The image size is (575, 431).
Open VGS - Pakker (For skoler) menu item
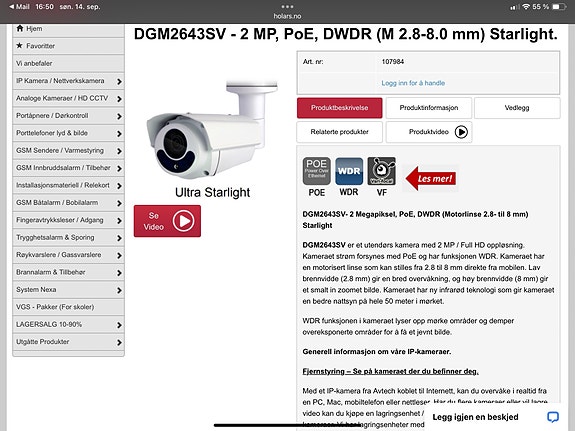[69, 307]
